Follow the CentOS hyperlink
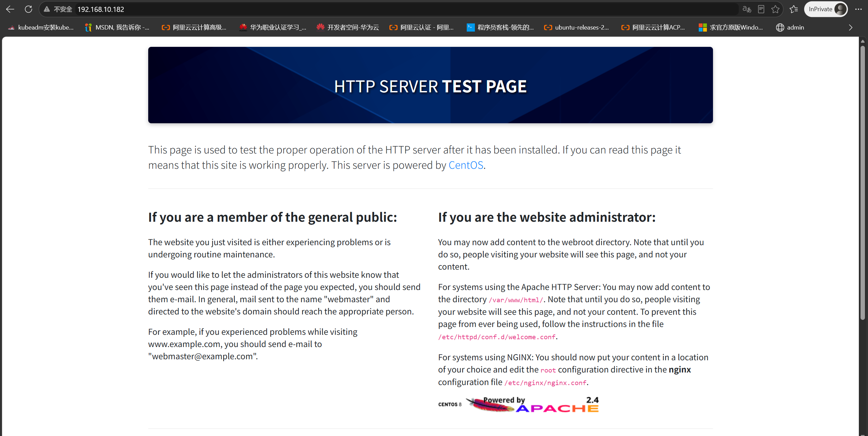This screenshot has width=868, height=436. [466, 165]
